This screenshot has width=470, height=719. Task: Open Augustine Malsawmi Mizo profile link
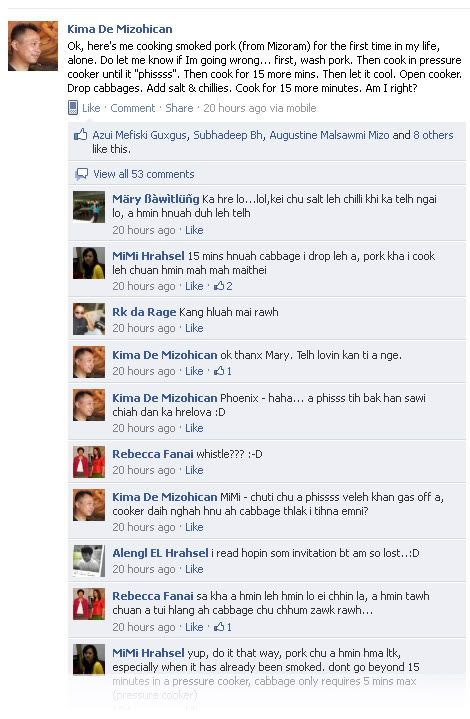pyautogui.click(x=329, y=135)
